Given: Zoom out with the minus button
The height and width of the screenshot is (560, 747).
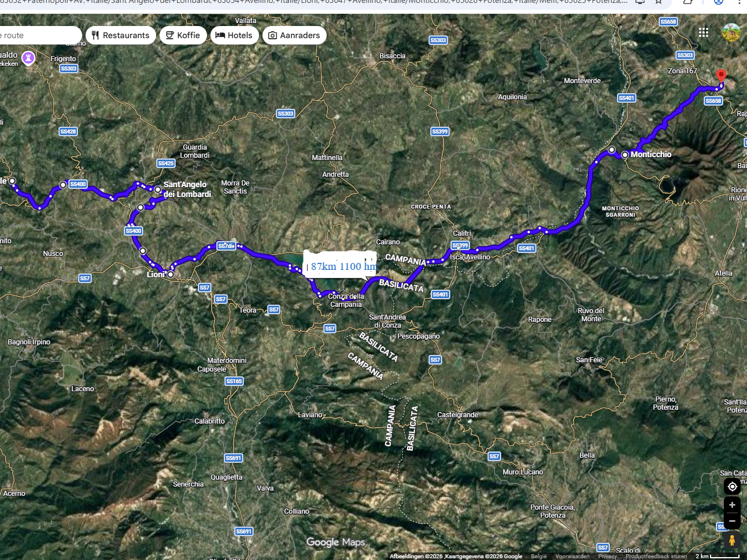Looking at the screenshot, I should pyautogui.click(x=732, y=521).
